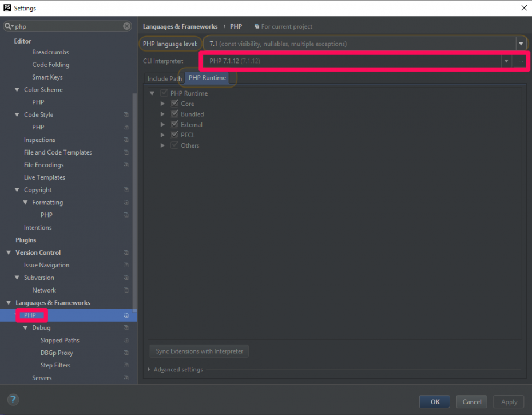Click the project-level icon beside File Encodings
Image resolution: width=532 pixels, height=415 pixels.
pos(126,165)
